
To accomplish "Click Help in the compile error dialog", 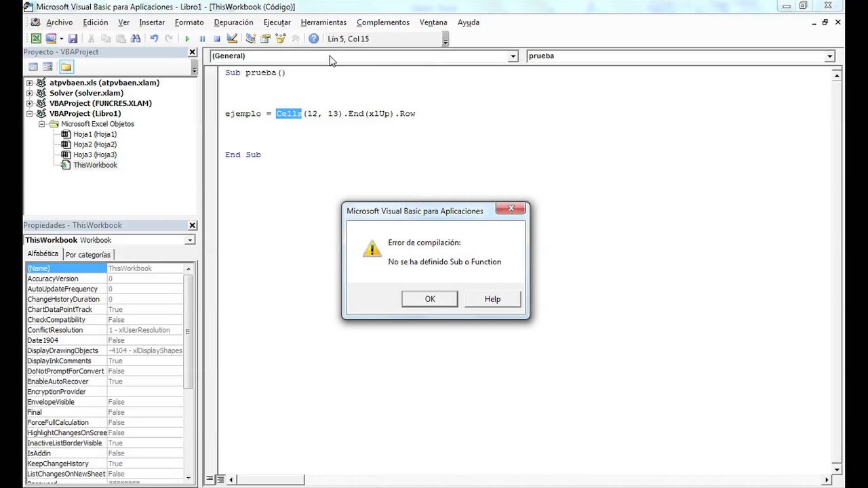I will 492,299.
